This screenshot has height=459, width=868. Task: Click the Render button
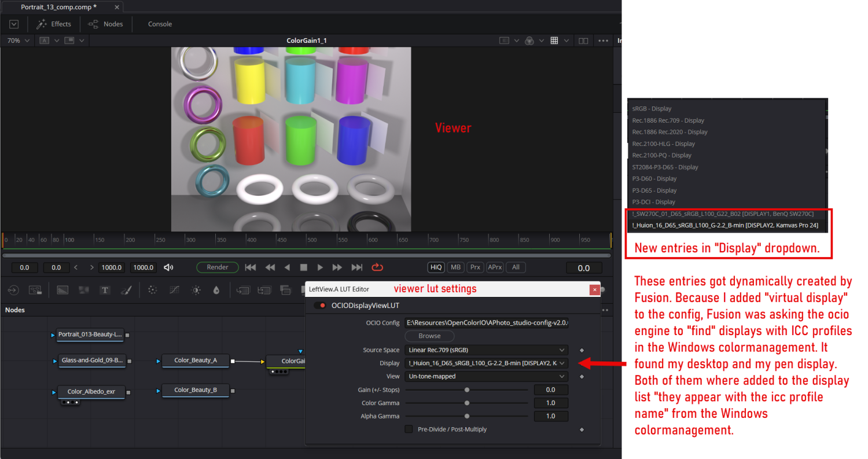pyautogui.click(x=217, y=267)
